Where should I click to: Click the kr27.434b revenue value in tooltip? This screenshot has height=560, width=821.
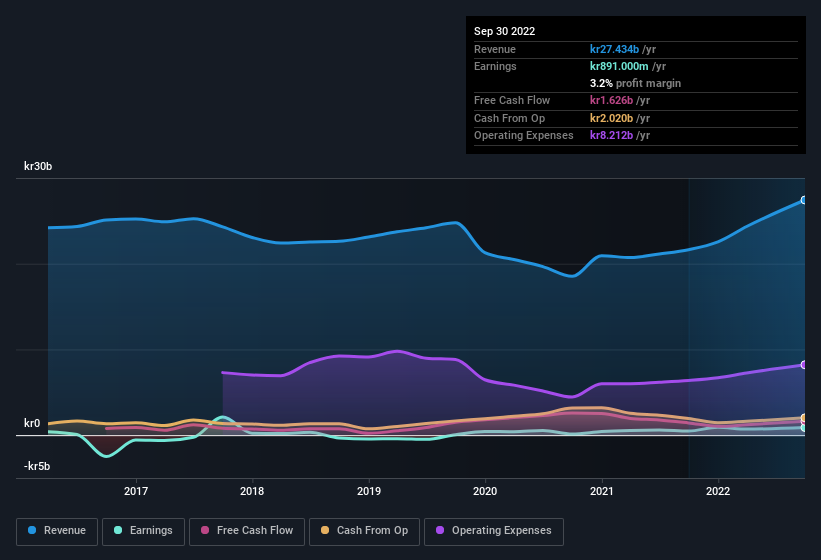614,49
